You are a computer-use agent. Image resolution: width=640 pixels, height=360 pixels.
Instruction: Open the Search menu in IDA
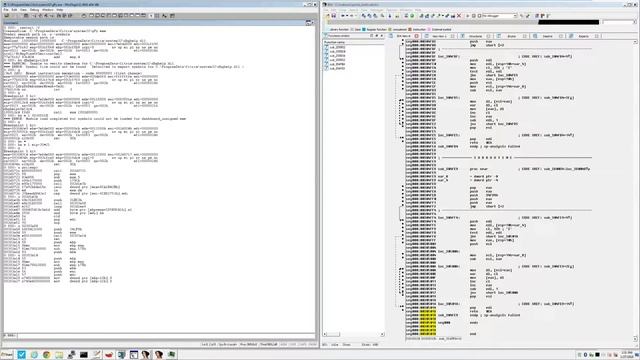tap(354, 9)
